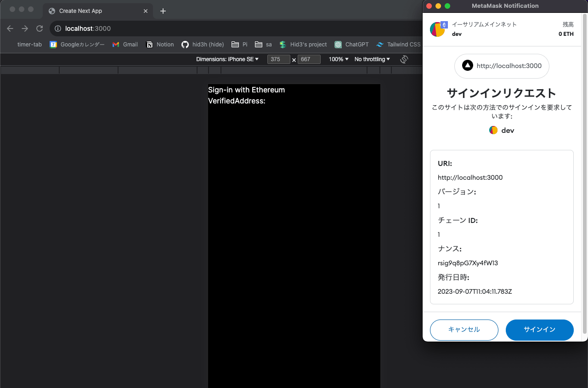Click the MetaMask window scrollbar
Screen dimensions: 588x388
coord(585,173)
